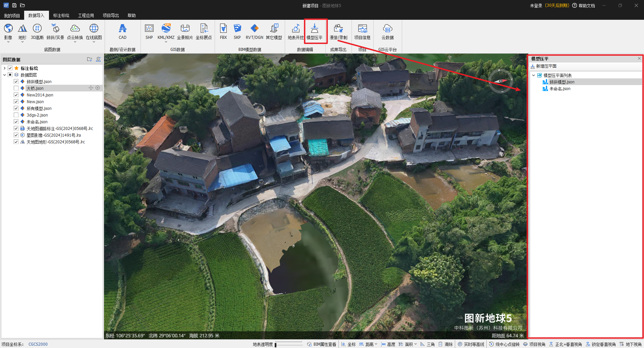Expand the 标注标绘 tree node
Image resolution: width=644 pixels, height=348 pixels.
pos(4,68)
